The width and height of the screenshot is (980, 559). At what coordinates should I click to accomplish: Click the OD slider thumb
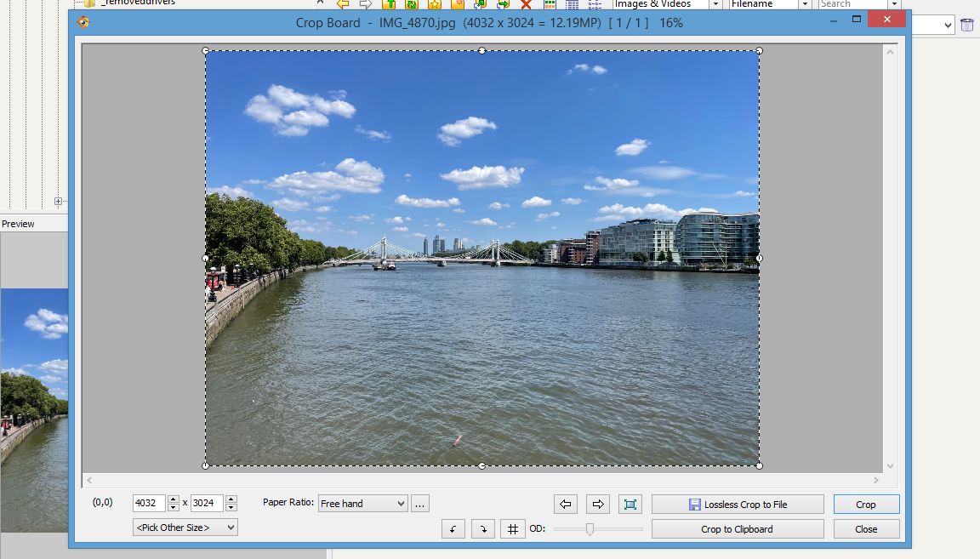(x=590, y=529)
